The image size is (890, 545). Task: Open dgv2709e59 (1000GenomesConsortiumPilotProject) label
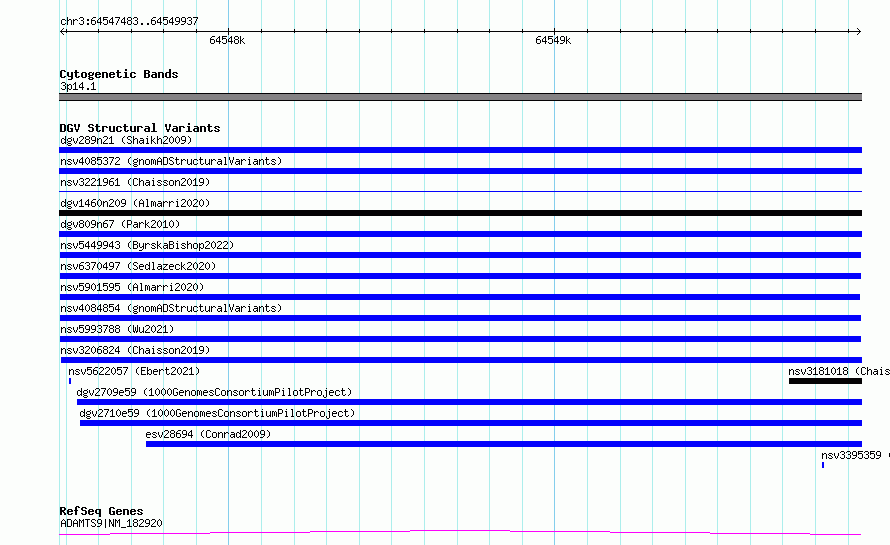pos(214,392)
